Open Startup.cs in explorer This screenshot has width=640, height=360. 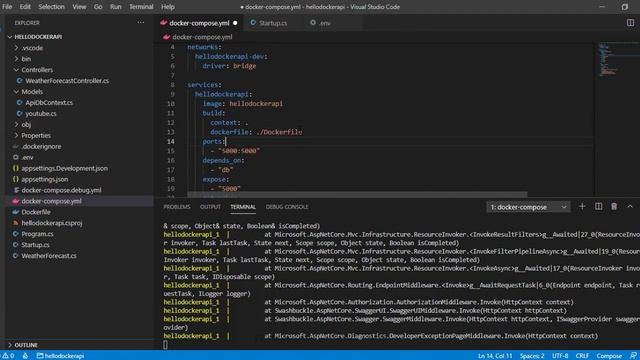(36, 245)
